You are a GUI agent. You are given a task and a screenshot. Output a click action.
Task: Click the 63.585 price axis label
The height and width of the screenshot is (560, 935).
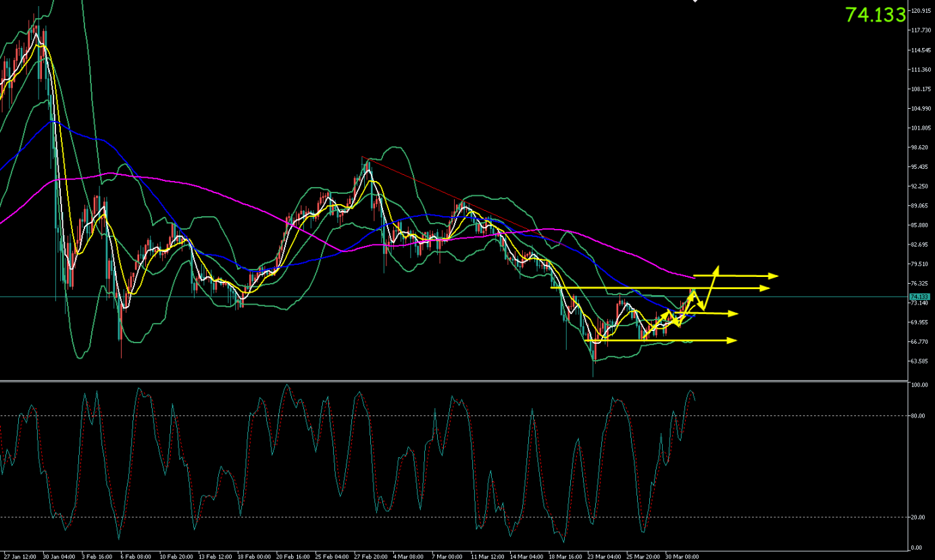[x=919, y=361]
